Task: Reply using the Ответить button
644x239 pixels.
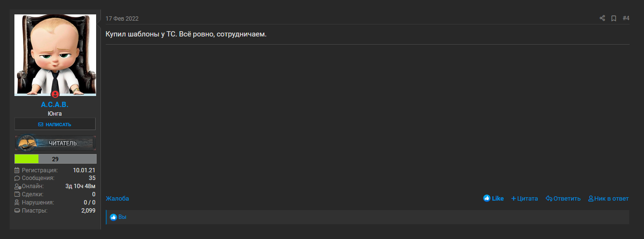Action: tap(563, 199)
